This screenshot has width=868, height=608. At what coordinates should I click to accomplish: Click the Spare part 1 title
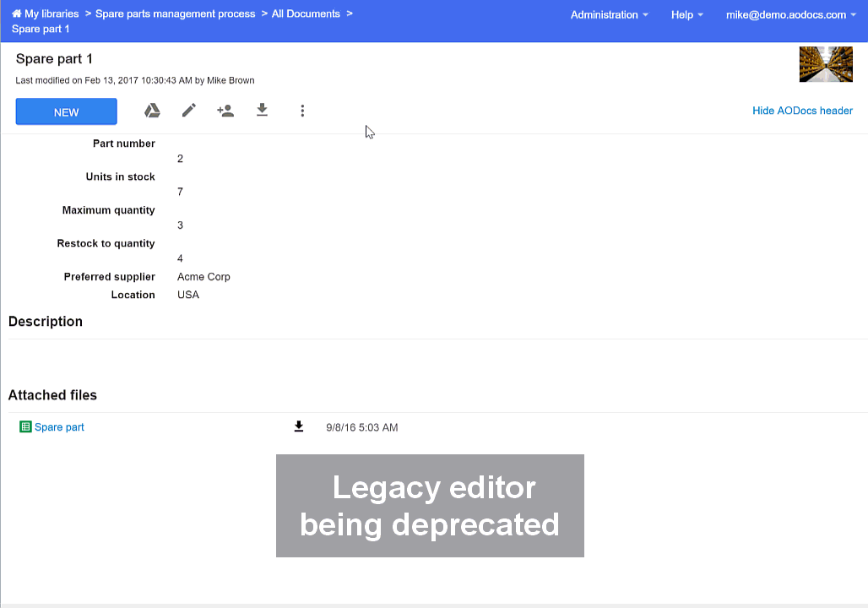(54, 59)
